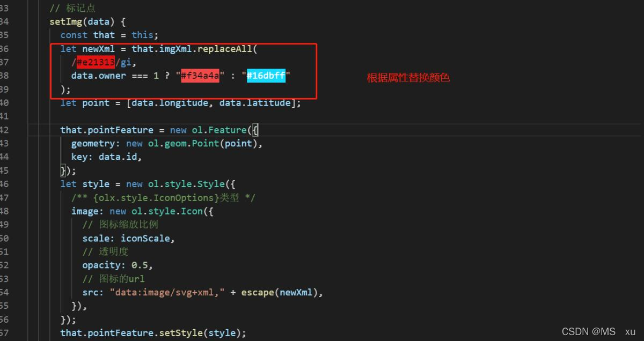Click the olx.style.IconOptions comment
Viewport: 644px width, 341px height.
pos(163,198)
